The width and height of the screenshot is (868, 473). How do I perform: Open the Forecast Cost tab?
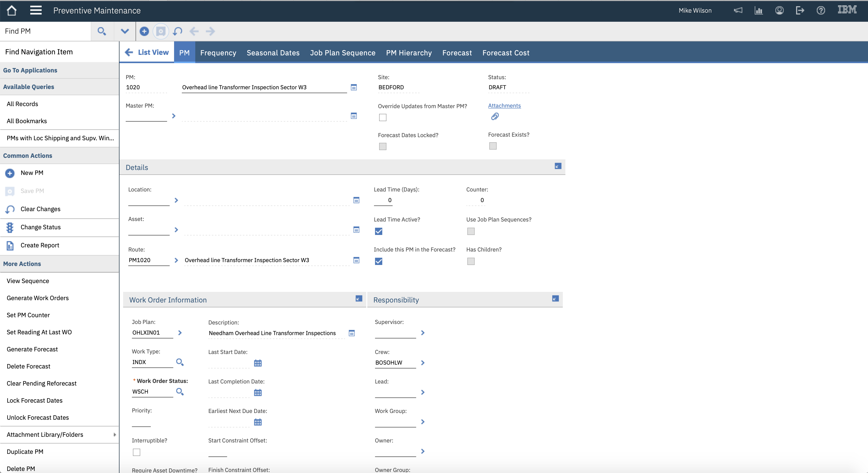[506, 53]
